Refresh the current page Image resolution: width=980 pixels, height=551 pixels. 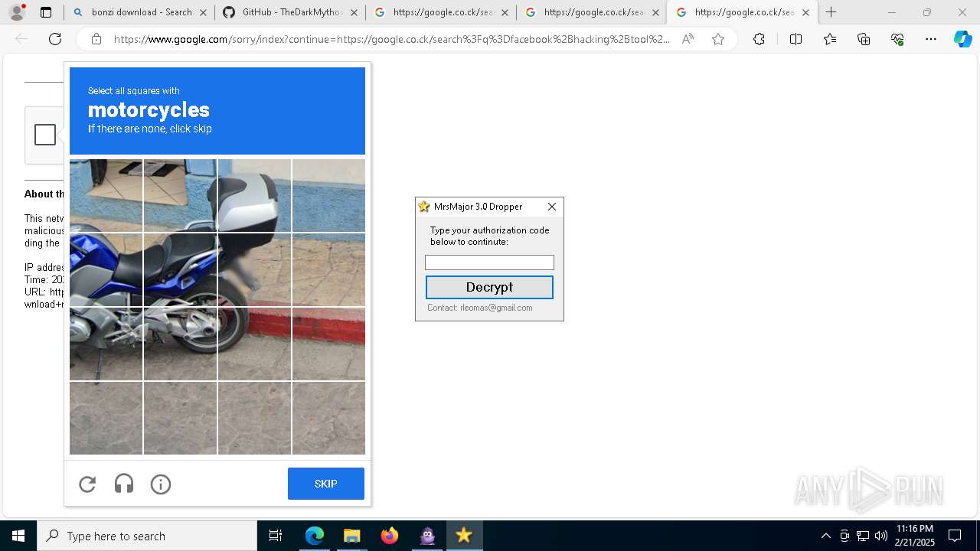pyautogui.click(x=55, y=39)
